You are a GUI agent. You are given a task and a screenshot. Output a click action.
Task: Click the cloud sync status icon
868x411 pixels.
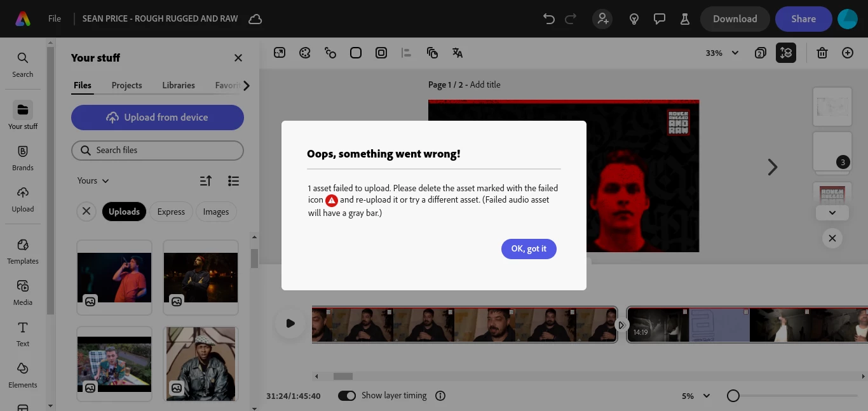coord(255,19)
